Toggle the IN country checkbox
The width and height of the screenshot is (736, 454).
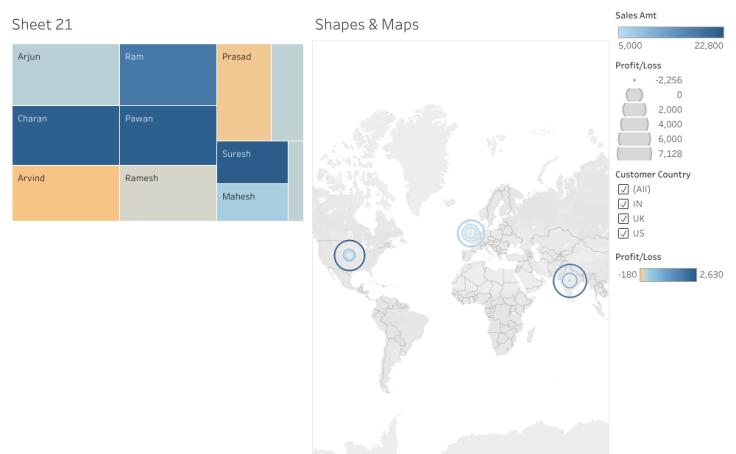[623, 204]
